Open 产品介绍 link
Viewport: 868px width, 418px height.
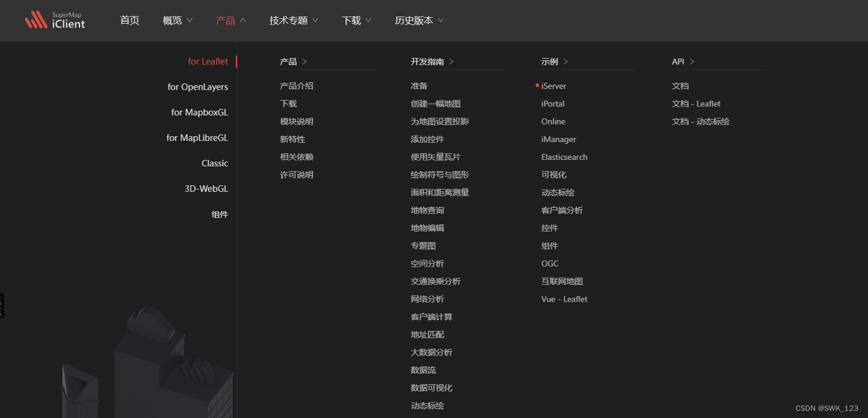pyautogui.click(x=297, y=86)
